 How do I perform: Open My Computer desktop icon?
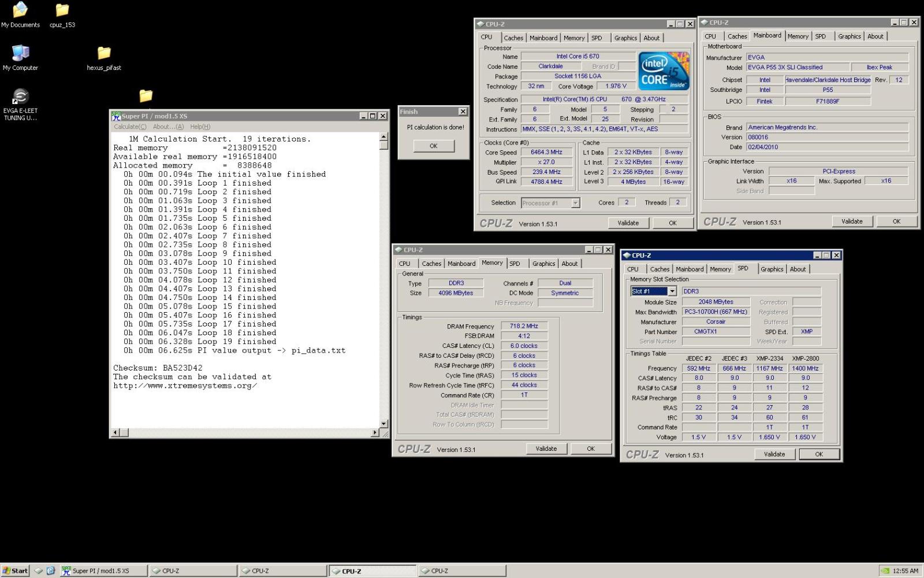tap(20, 57)
